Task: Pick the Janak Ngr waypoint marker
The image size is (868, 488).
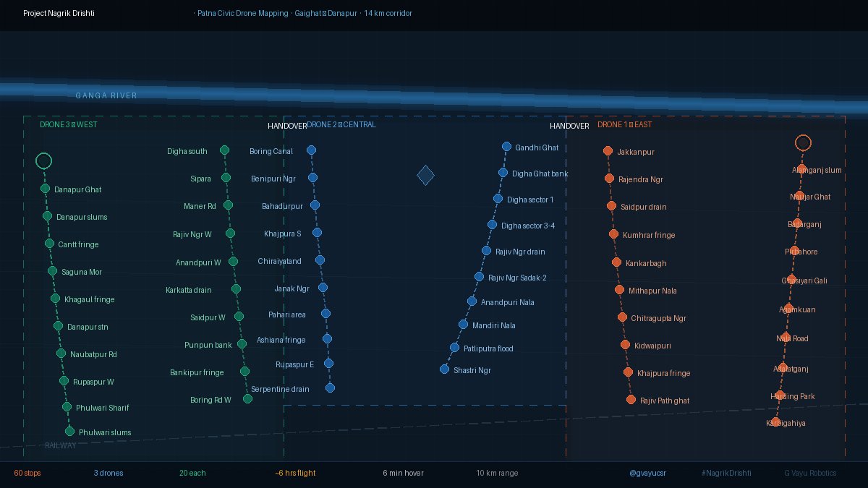Action: click(323, 288)
